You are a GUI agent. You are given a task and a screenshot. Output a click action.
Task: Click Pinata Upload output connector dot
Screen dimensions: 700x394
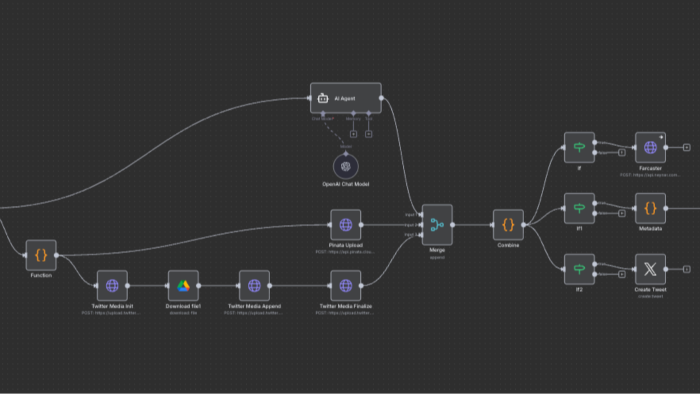tap(361, 225)
